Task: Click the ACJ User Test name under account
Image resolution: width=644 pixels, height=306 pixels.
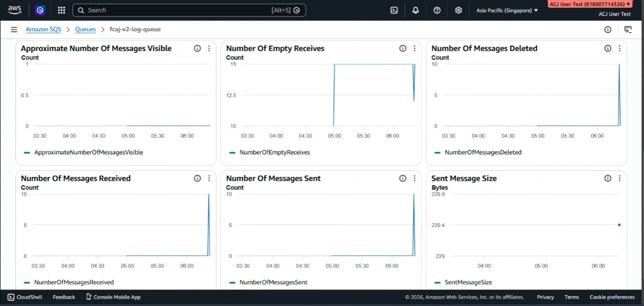Action: pyautogui.click(x=615, y=14)
